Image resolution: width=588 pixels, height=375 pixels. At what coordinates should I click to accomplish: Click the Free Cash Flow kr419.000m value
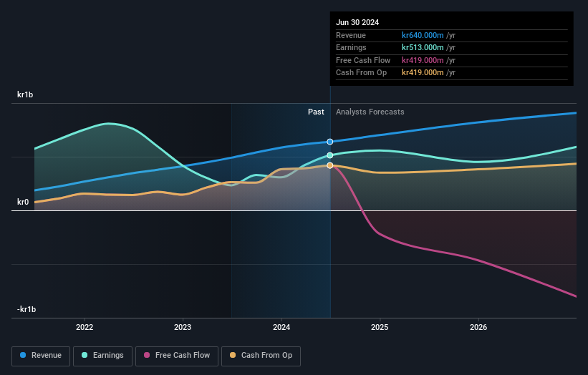pos(423,60)
